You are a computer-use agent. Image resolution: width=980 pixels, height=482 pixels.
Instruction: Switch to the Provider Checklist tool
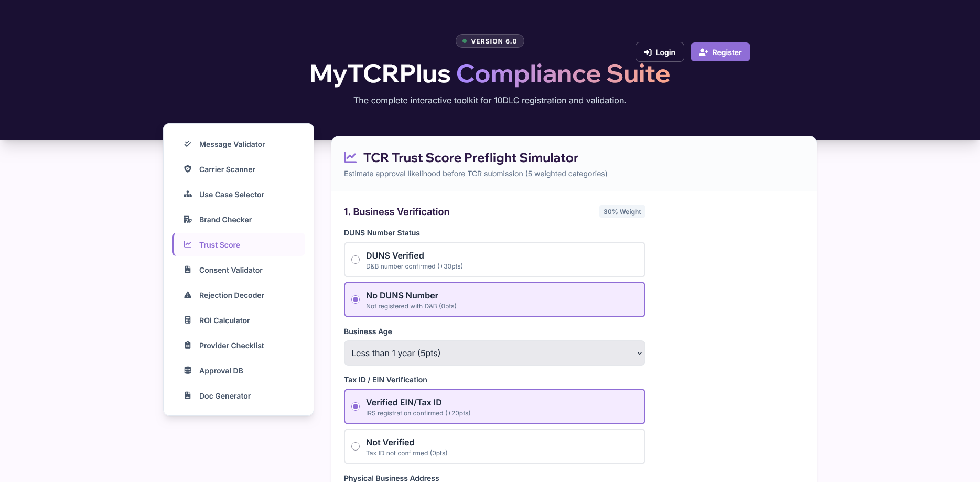pos(231,345)
